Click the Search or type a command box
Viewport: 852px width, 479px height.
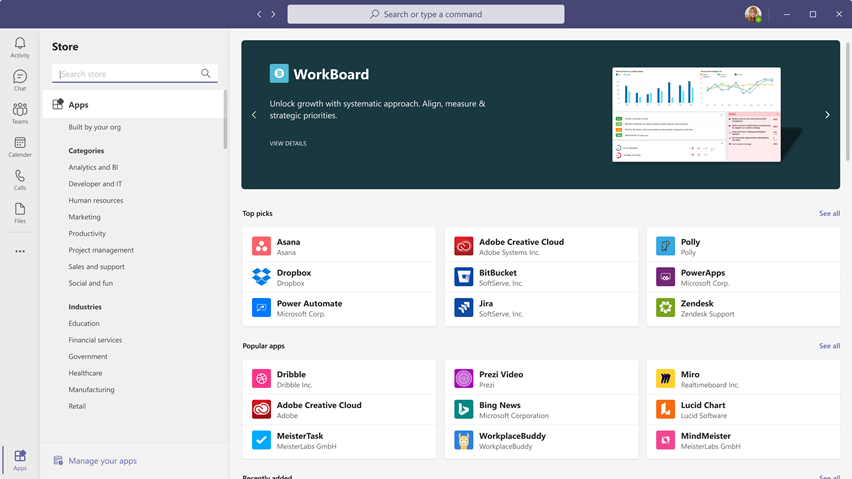[426, 14]
